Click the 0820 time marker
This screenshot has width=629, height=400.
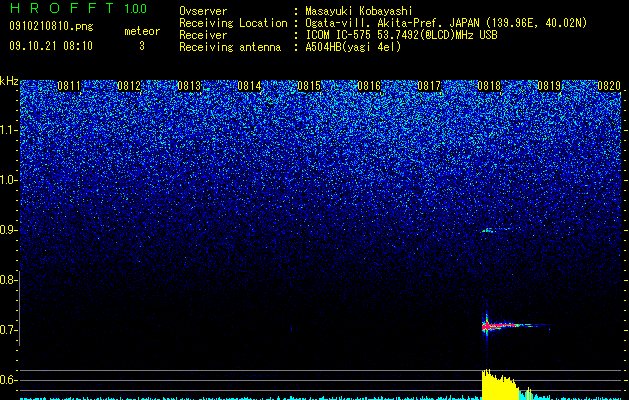(609, 86)
